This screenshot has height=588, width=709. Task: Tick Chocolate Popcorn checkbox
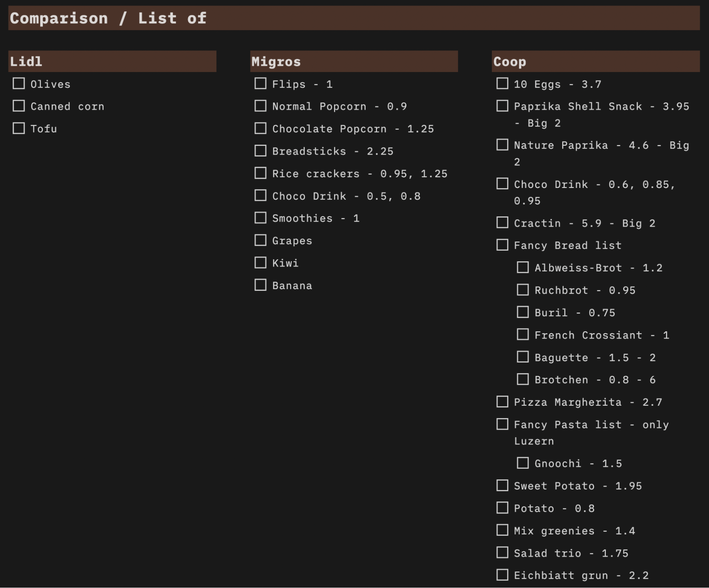point(260,128)
